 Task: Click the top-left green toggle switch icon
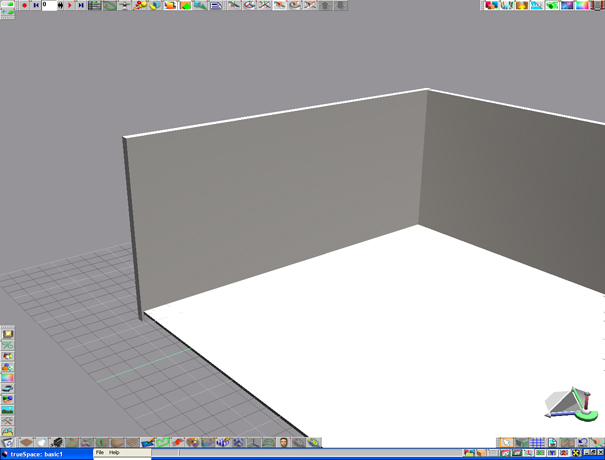[x=7, y=5]
